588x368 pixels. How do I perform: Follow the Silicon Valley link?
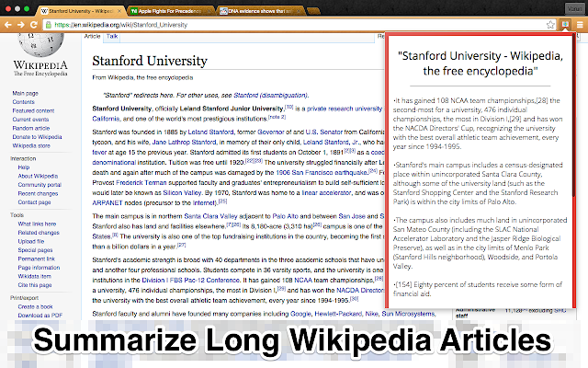[x=182, y=193]
